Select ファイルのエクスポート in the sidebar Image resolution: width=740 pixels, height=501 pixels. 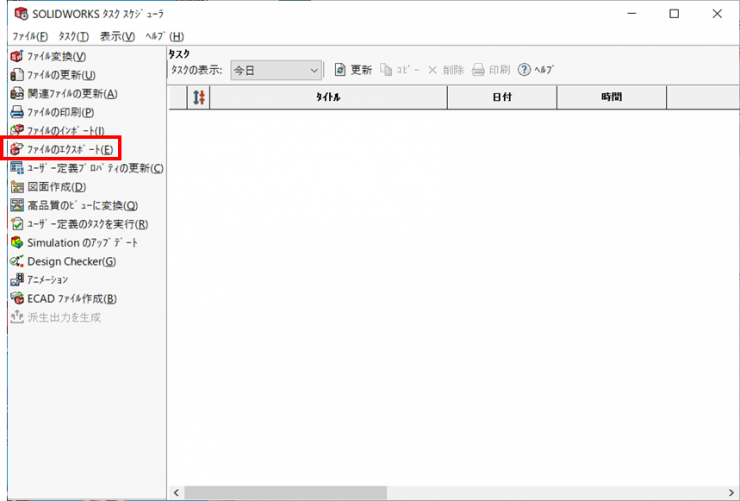click(69, 149)
